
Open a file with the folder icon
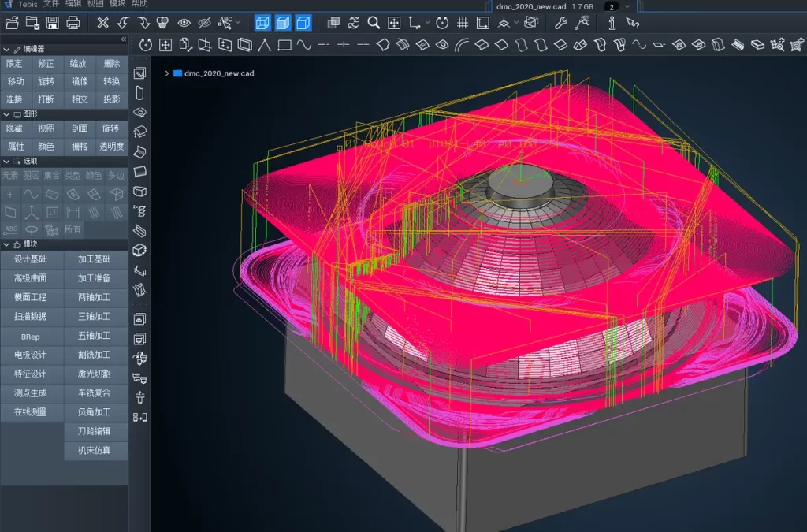click(x=13, y=23)
